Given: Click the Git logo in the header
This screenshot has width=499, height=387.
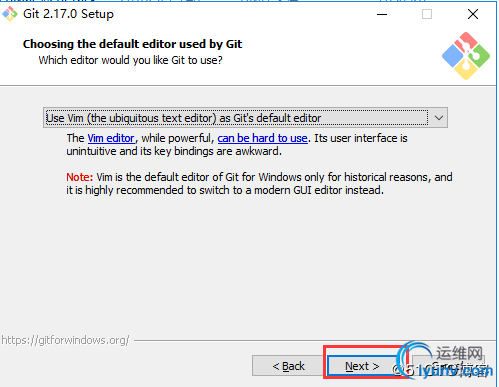Looking at the screenshot, I should click(x=466, y=56).
